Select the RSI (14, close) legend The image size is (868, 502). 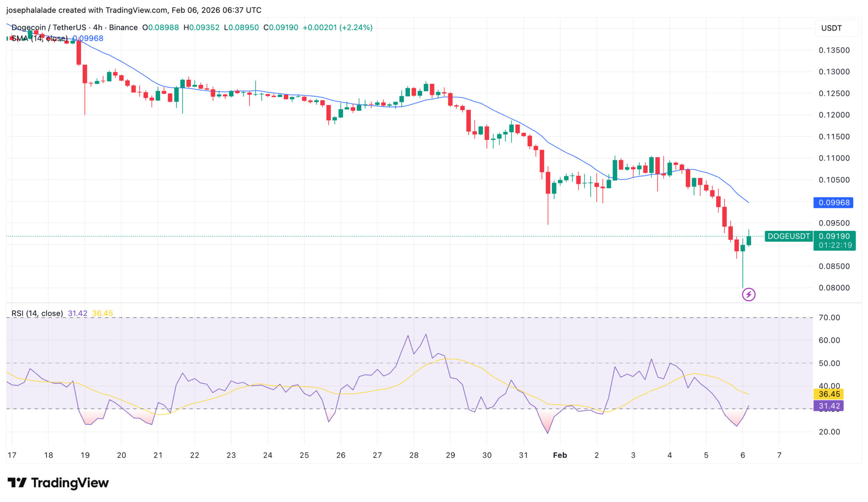click(37, 313)
